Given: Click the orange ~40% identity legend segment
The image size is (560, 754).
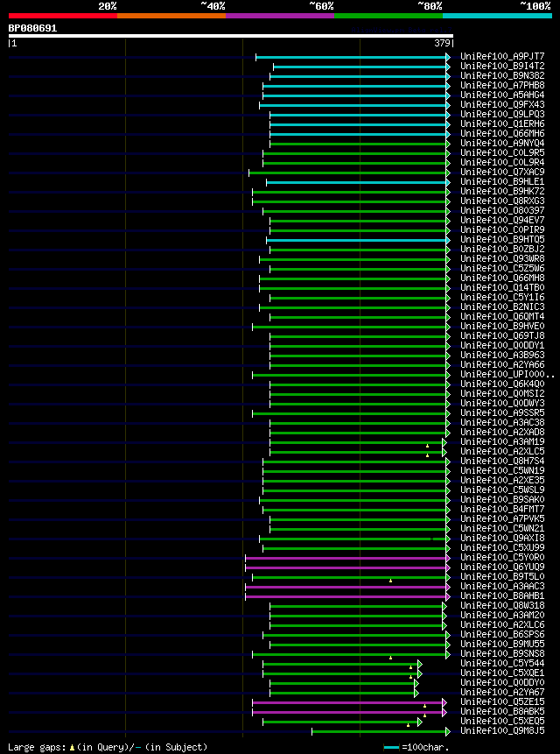Looking at the screenshot, I should (171, 16).
